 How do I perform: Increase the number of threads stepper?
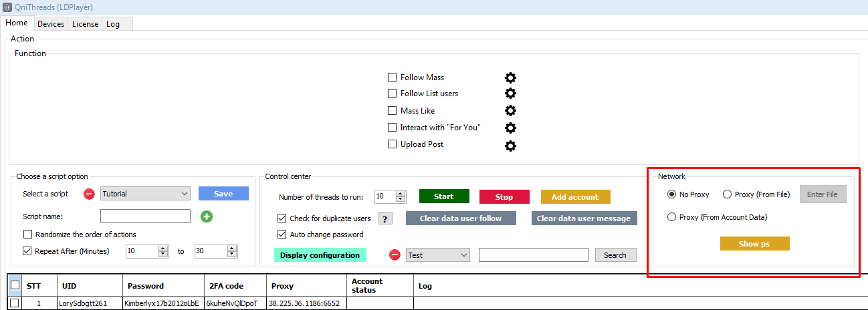click(401, 194)
